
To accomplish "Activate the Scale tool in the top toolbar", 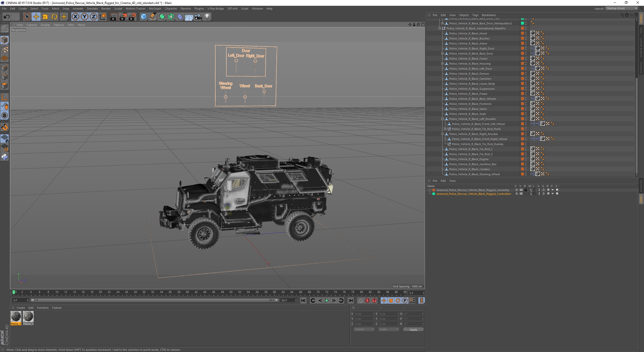I will click(45, 17).
